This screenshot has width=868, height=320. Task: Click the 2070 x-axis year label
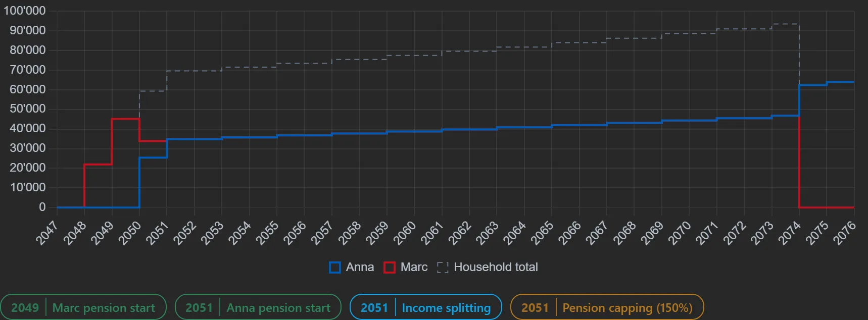(679, 233)
